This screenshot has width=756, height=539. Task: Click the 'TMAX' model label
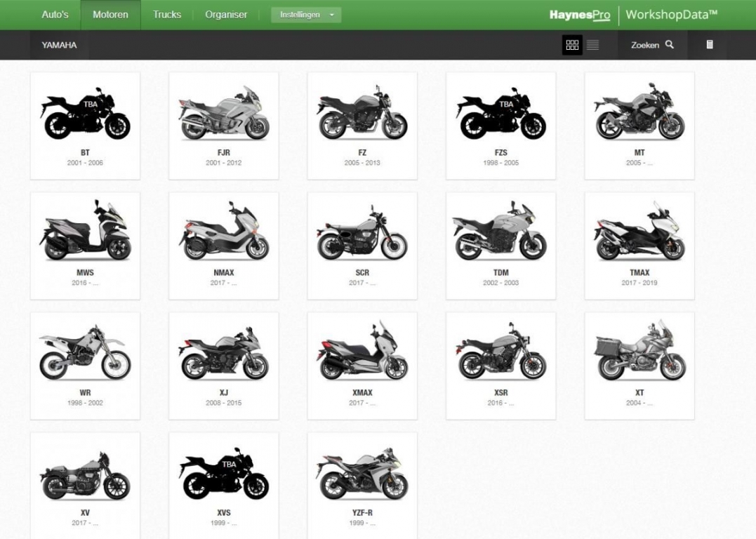(639, 272)
